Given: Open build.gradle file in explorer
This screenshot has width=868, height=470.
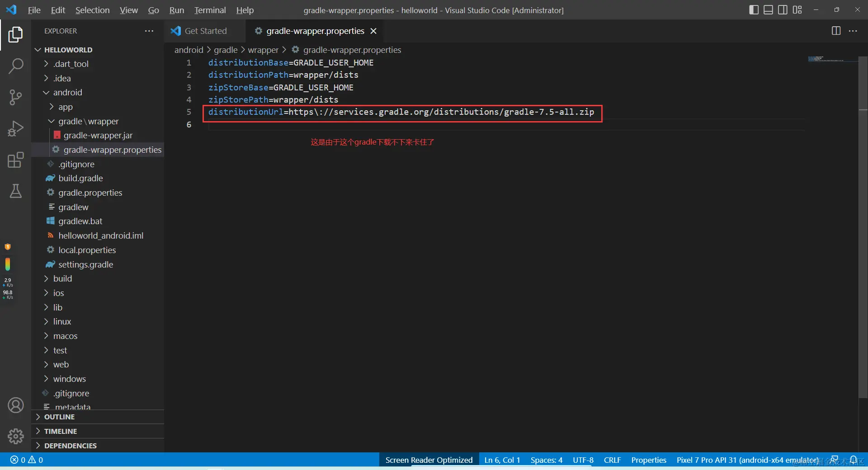Looking at the screenshot, I should 80,178.
